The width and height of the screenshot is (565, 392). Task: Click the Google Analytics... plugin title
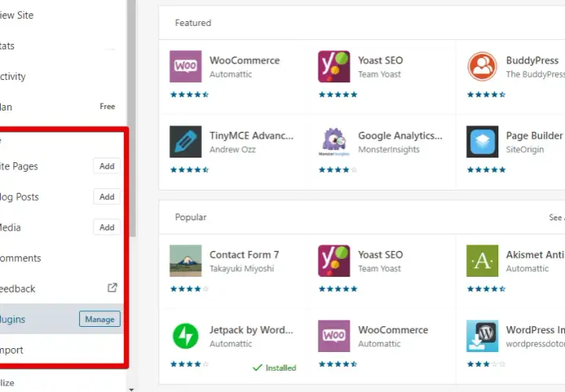click(x=400, y=136)
